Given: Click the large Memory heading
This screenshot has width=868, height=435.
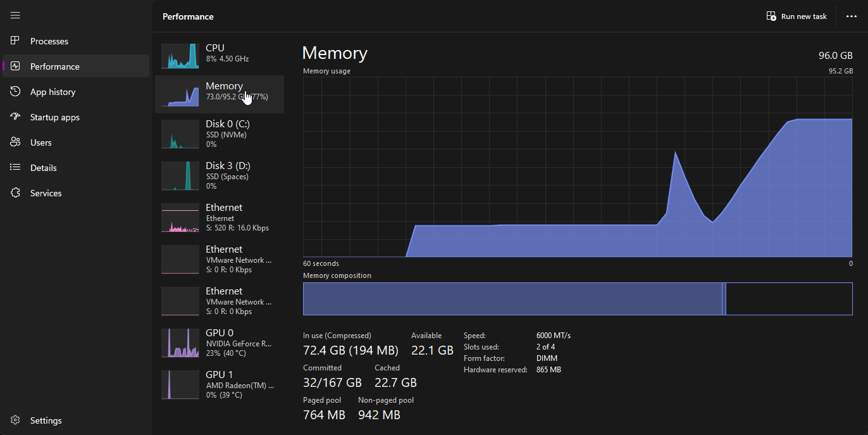Looking at the screenshot, I should pyautogui.click(x=335, y=53).
